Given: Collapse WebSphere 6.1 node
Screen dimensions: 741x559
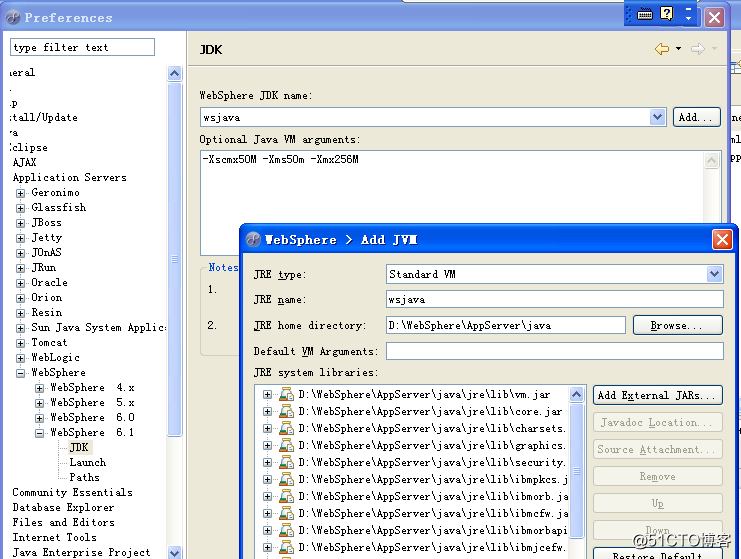Looking at the screenshot, I should pyautogui.click(x=40, y=433).
